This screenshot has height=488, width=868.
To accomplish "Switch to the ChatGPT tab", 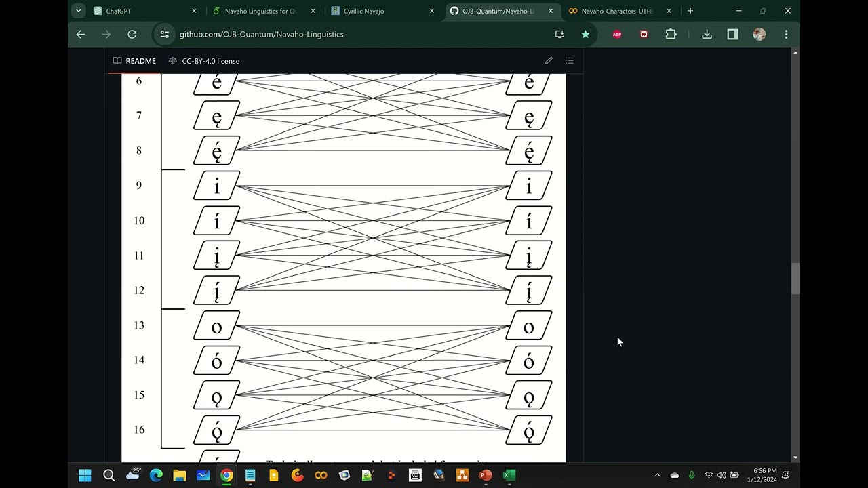I will tap(144, 11).
